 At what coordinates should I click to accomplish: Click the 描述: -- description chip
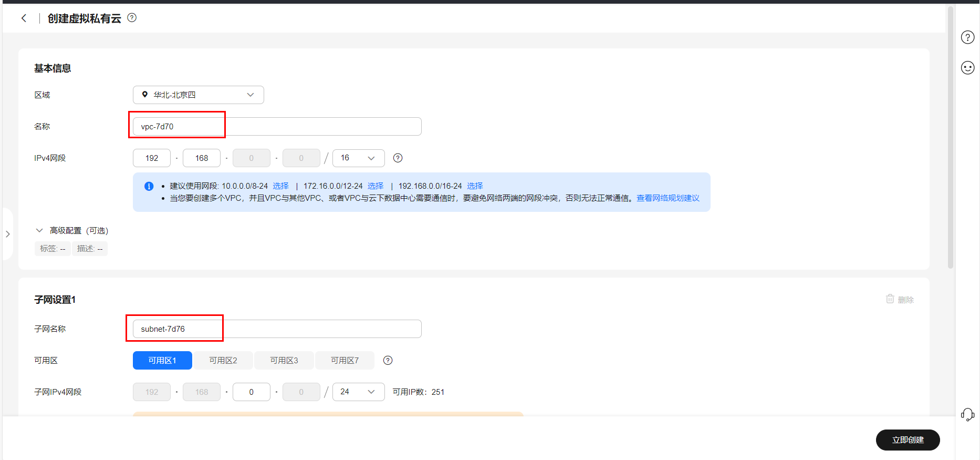pyautogui.click(x=90, y=249)
